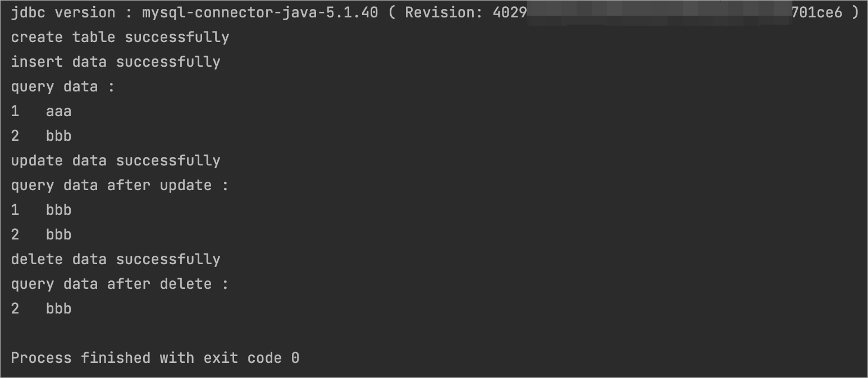
Task: Click the exit code "0" at the end
Action: pos(295,358)
